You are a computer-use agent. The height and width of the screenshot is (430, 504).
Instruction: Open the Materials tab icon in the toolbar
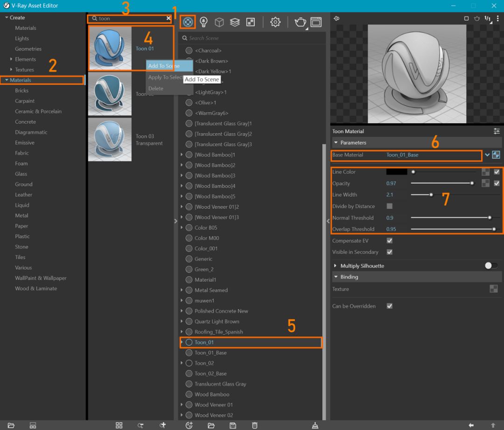click(188, 22)
